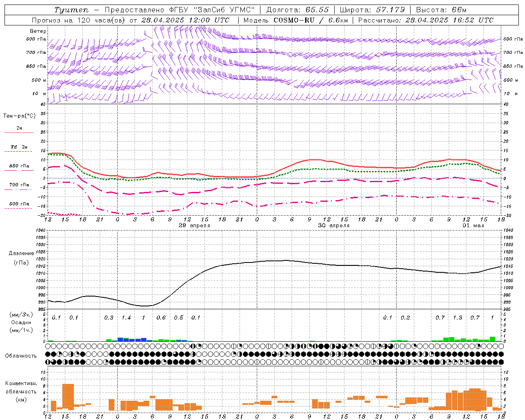
Task: Click the "Широта: 57.179" header value
Action: (372, 10)
